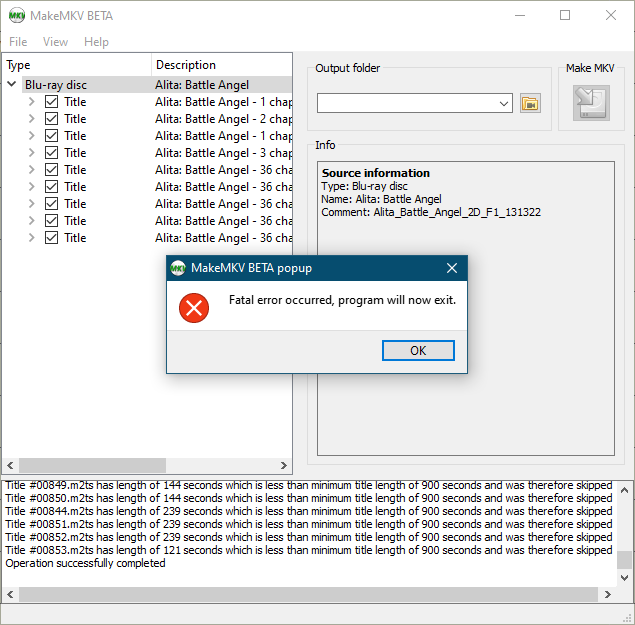
Task: Collapse the Blu-ray disc tree node
Action: click(x=12, y=84)
